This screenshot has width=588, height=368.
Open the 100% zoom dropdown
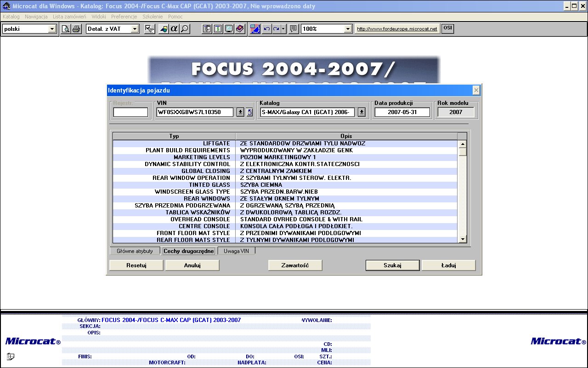point(348,29)
